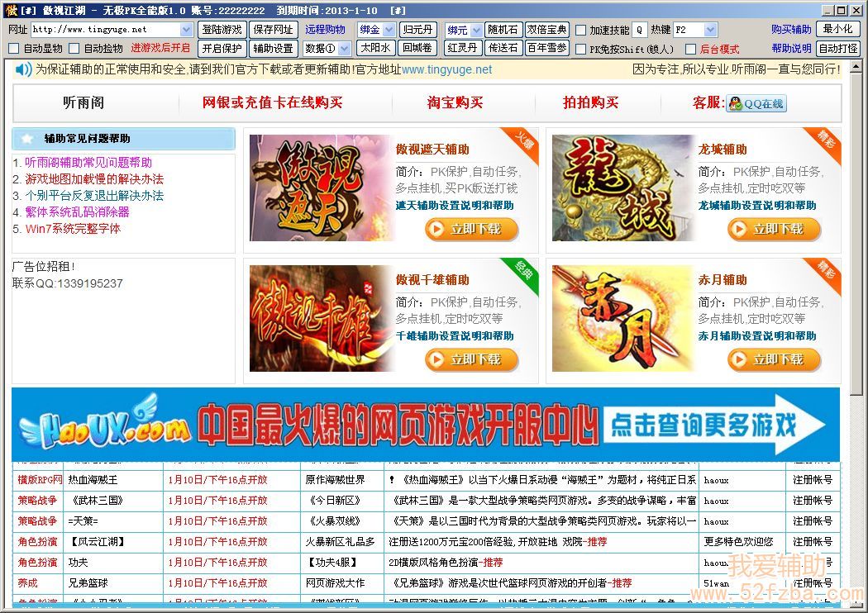Download 龙城辅助 via 立即下载
The width and height of the screenshot is (868, 613).
point(775,229)
